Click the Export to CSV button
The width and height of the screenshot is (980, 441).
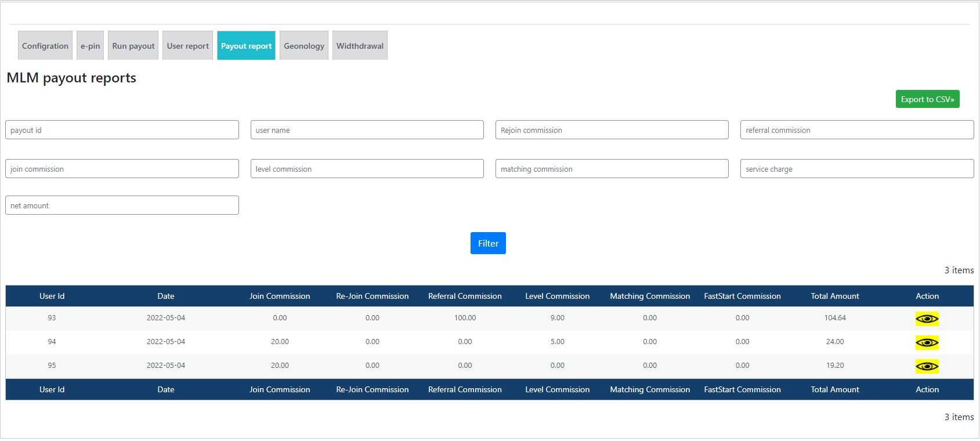point(927,99)
